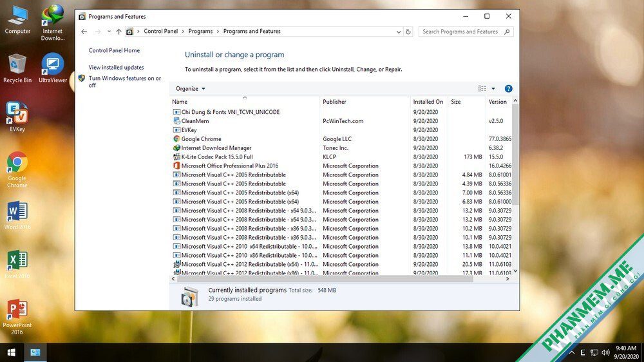This screenshot has width=644, height=362.
Task: Click the CleanMem list icon
Action: (176, 121)
